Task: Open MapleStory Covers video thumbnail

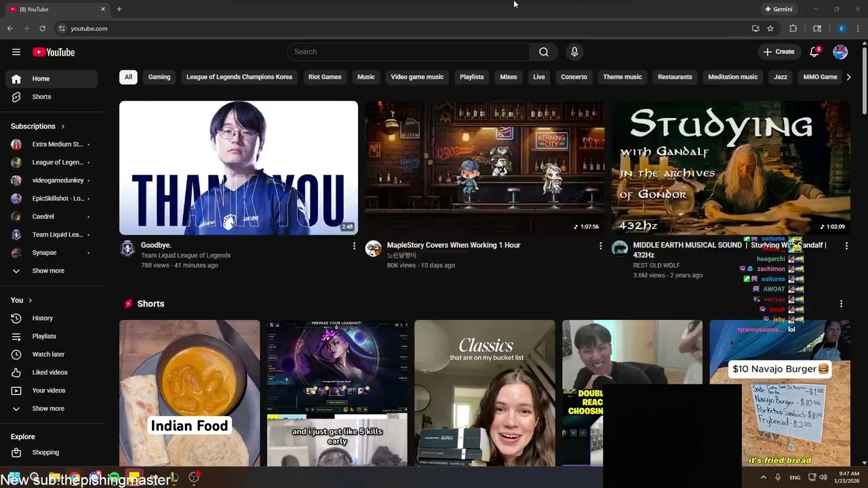Action: point(485,168)
